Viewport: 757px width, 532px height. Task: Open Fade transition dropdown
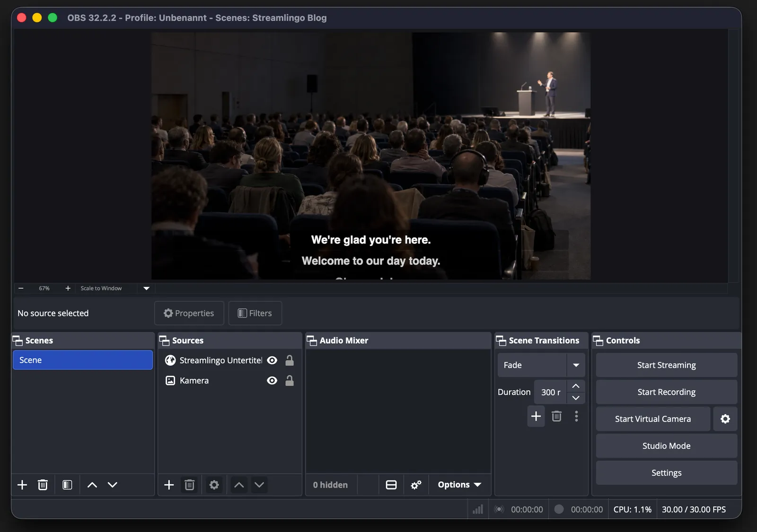click(x=541, y=365)
